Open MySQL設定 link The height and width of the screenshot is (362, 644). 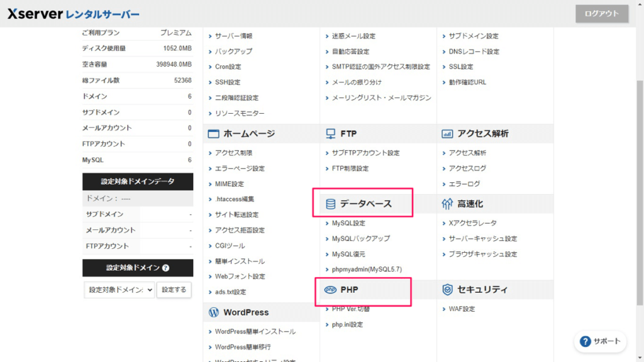click(348, 223)
